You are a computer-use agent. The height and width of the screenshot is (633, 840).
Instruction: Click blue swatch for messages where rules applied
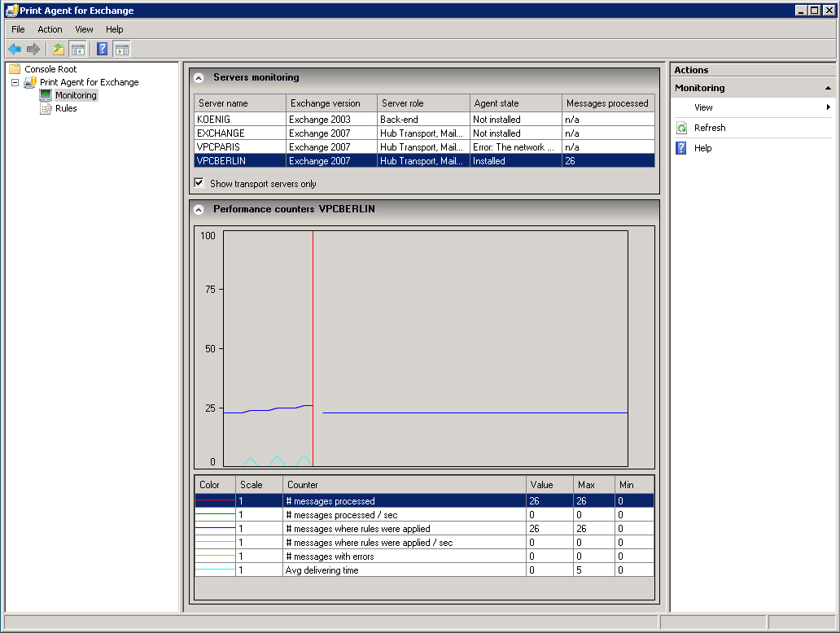tap(216, 529)
